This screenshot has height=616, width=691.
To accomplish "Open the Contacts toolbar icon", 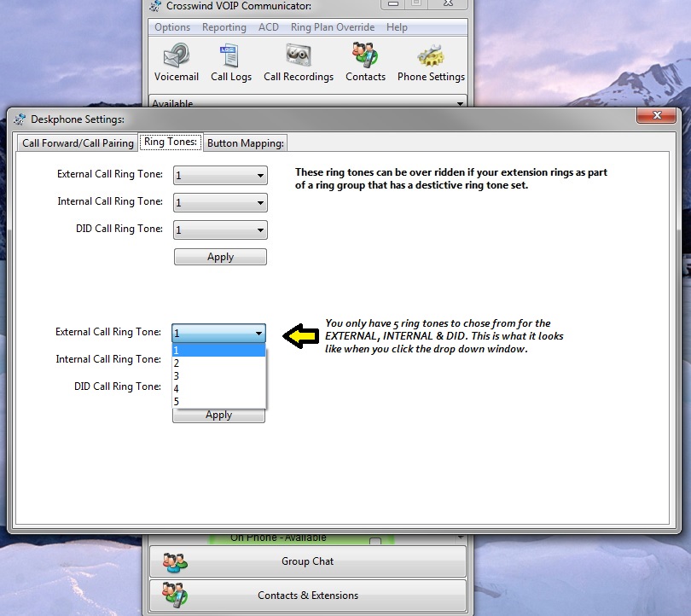I will coord(365,57).
